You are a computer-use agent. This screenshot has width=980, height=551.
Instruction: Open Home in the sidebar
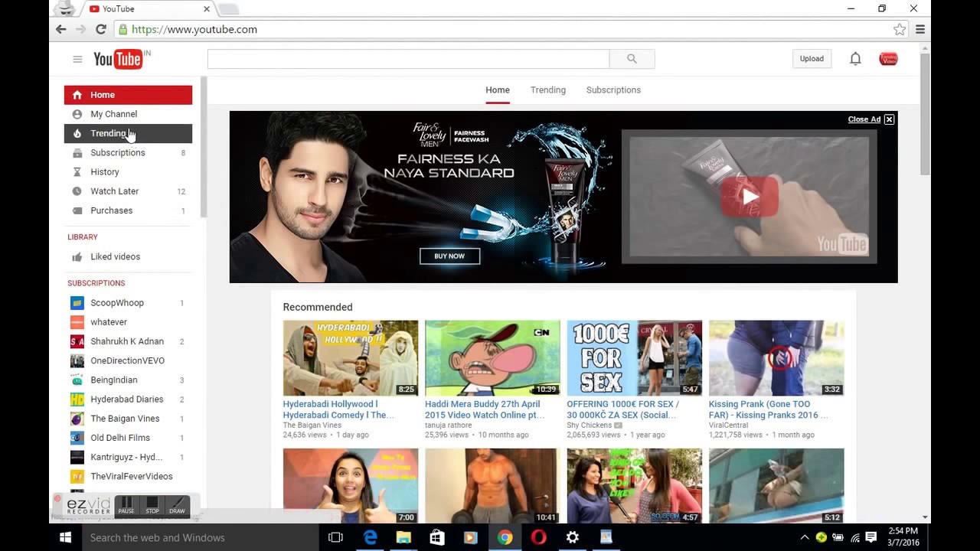(128, 95)
